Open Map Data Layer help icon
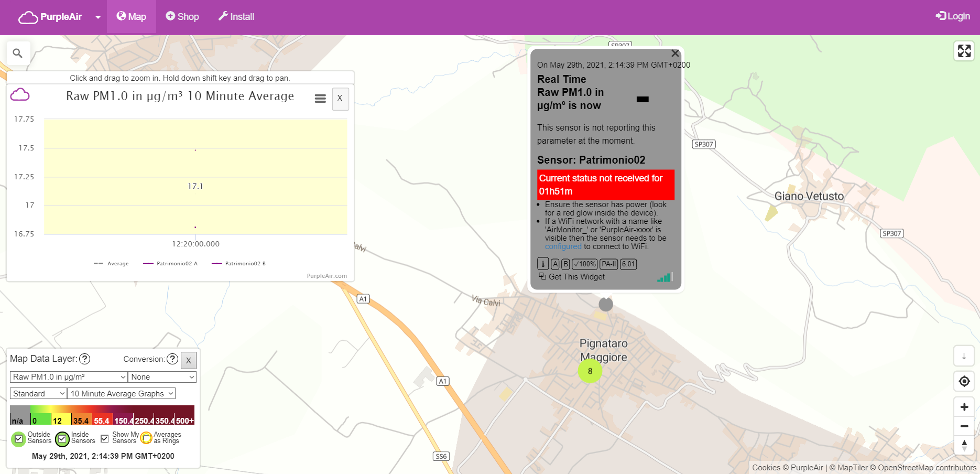 84,359
